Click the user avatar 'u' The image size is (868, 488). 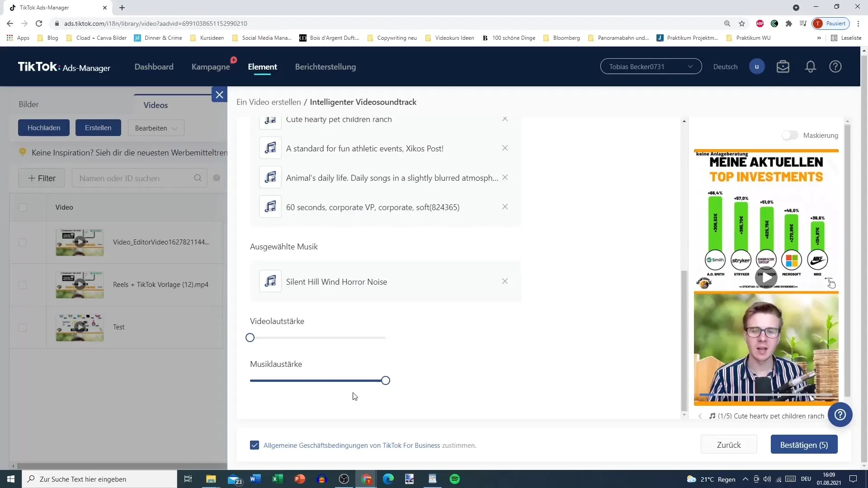pyautogui.click(x=757, y=67)
